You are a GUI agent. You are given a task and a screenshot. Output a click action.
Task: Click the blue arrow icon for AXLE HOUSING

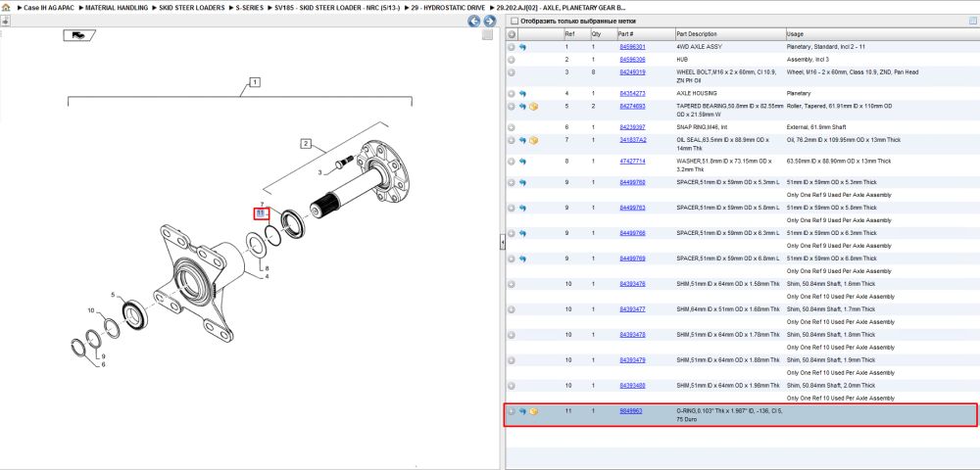(x=522, y=94)
